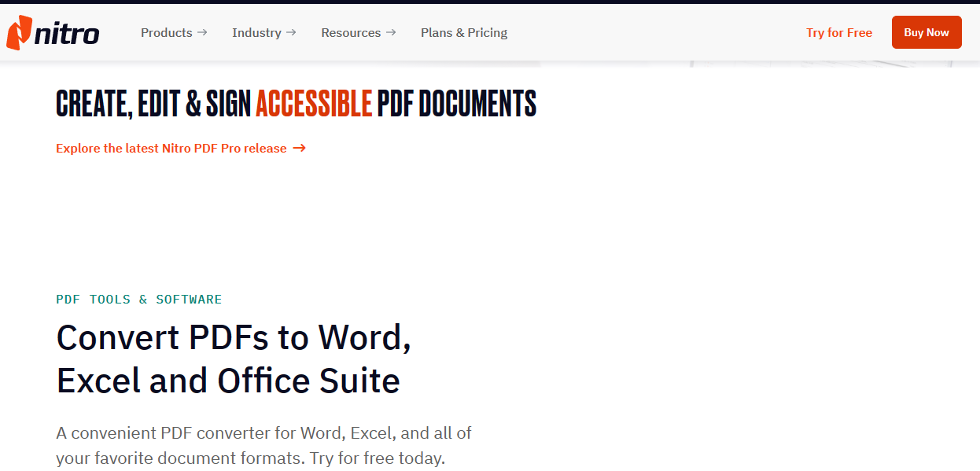Click the highlighted word ACCESSIBLE in headline
The height and width of the screenshot is (471, 980).
(314, 103)
